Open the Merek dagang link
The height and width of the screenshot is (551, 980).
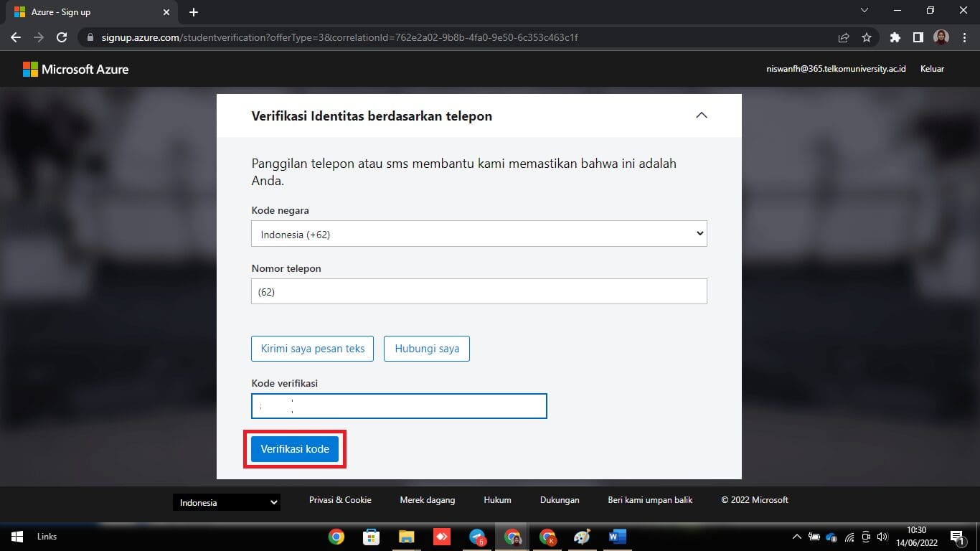click(x=428, y=500)
